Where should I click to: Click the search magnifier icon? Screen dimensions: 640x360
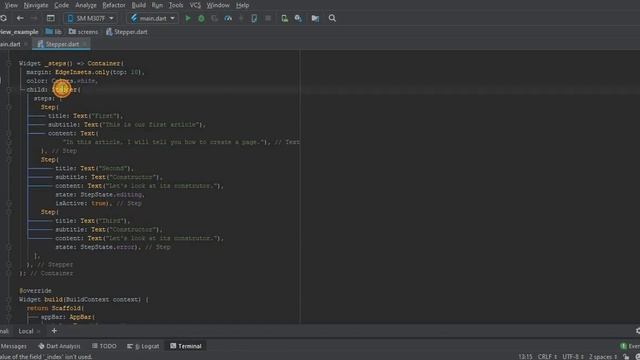coord(332,18)
